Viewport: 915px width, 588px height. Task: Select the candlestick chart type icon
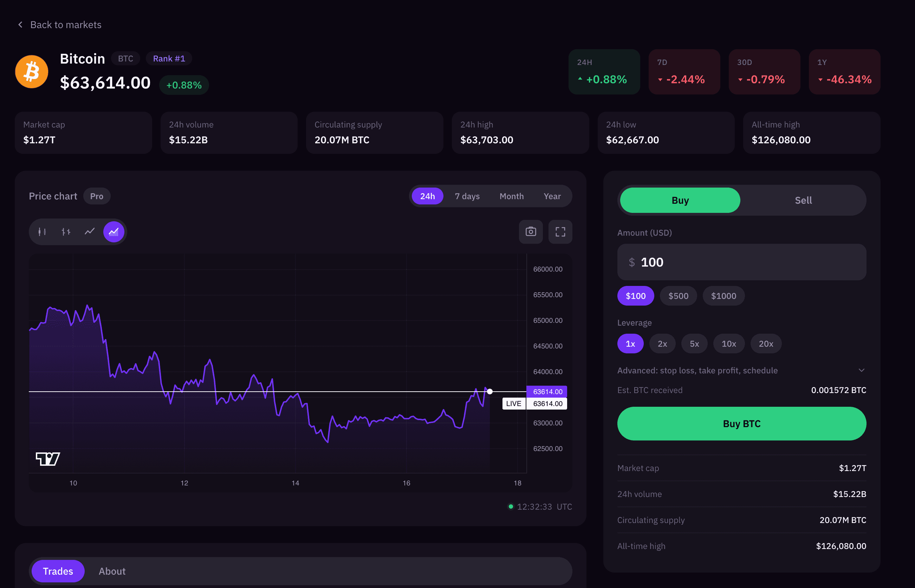pyautogui.click(x=43, y=232)
